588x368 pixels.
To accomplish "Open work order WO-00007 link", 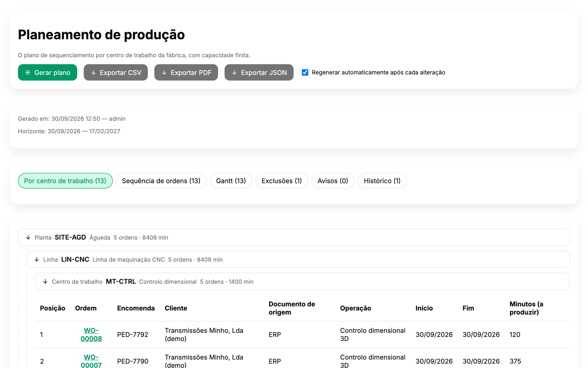I will click(x=91, y=361).
